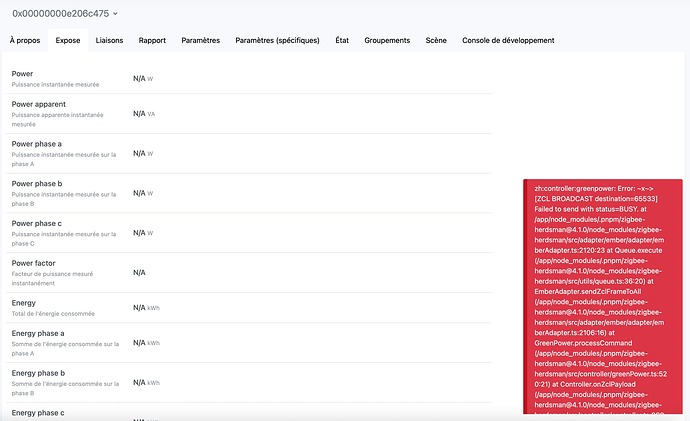Viewport: 690px width, 421px height.
Task: Select the Expose tab
Action: tap(68, 40)
